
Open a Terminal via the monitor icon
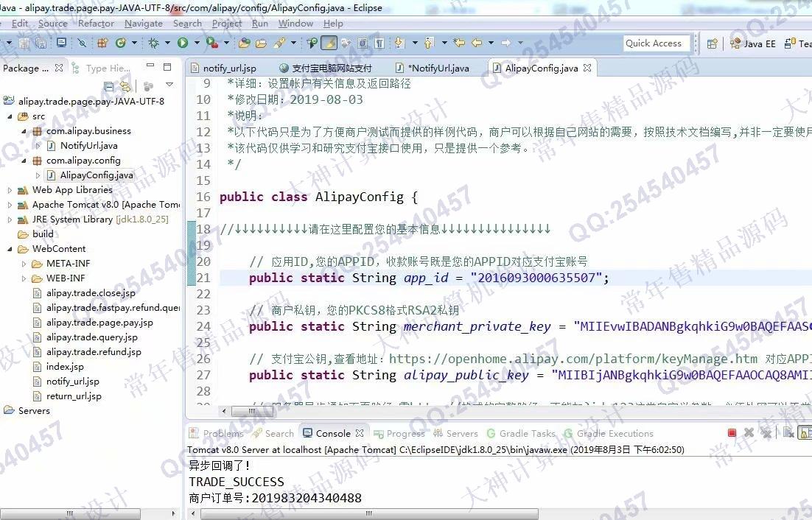click(61, 43)
